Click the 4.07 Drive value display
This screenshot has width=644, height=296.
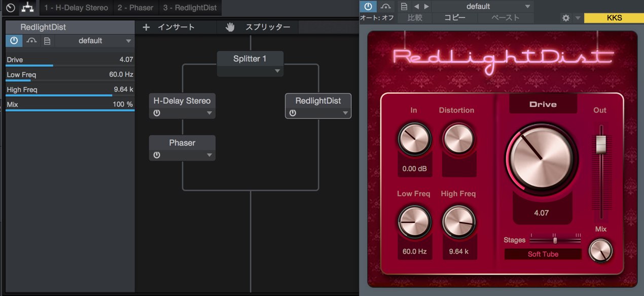[541, 213]
